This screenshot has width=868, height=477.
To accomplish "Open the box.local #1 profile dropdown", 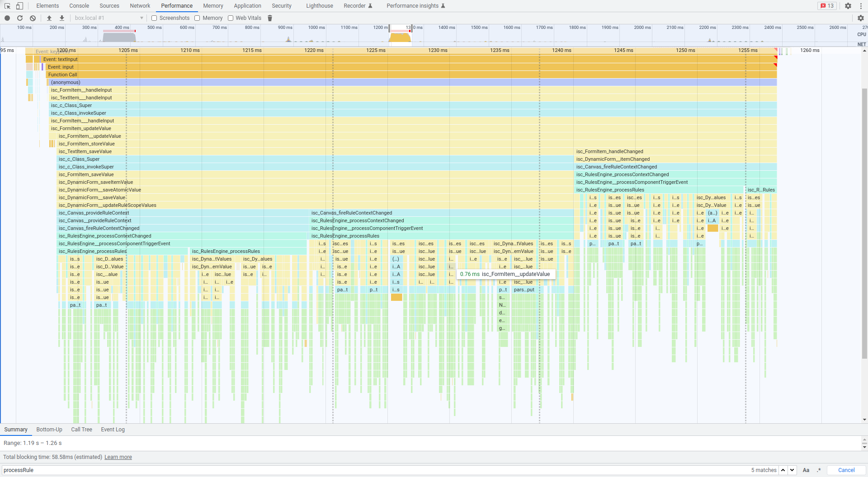I will coord(108,18).
